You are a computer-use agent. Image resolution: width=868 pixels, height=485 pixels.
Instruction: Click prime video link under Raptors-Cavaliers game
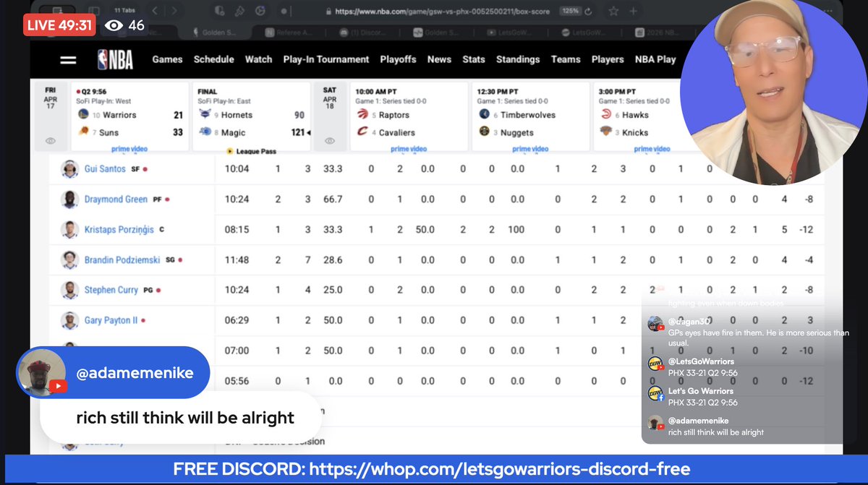409,149
